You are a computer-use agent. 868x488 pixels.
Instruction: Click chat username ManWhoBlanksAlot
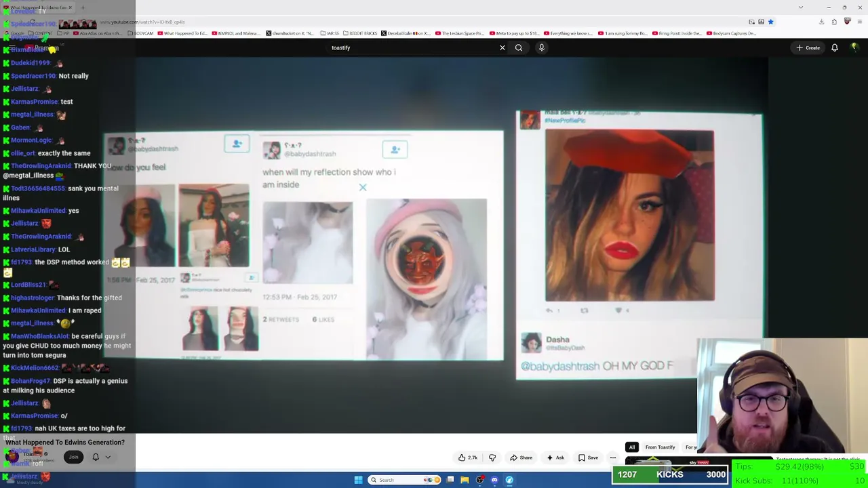41,336
